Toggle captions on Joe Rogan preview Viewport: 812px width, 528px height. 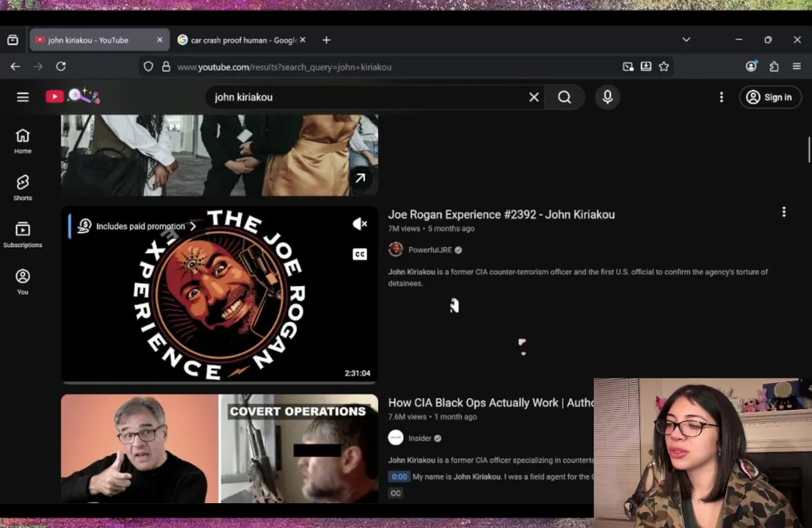coord(360,254)
